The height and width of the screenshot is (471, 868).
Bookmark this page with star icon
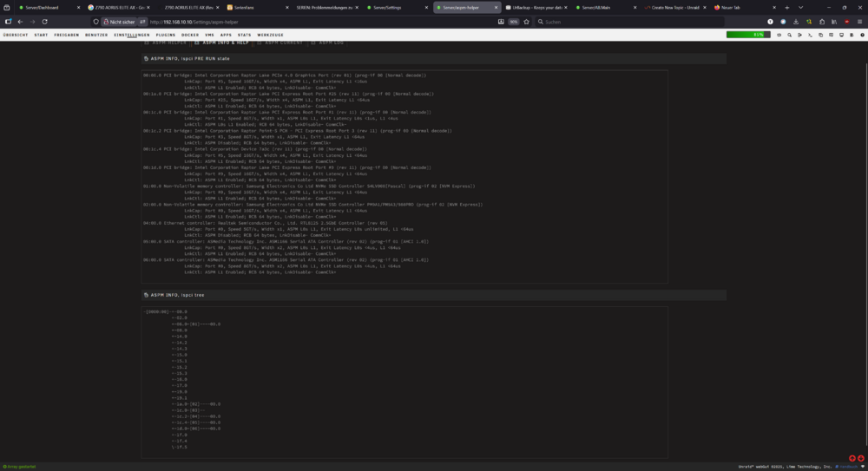(527, 23)
